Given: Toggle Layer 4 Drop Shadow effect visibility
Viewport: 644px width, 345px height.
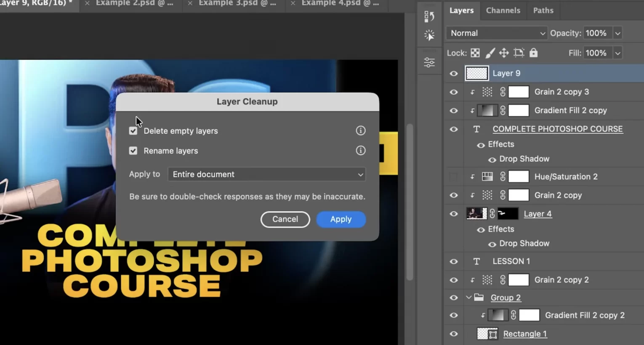Looking at the screenshot, I should click(492, 244).
